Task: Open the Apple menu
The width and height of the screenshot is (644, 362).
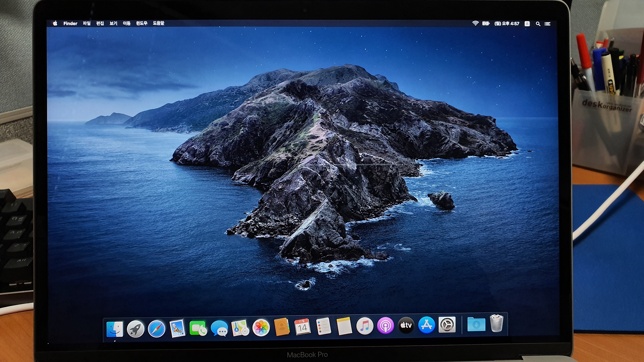Action: (55, 23)
